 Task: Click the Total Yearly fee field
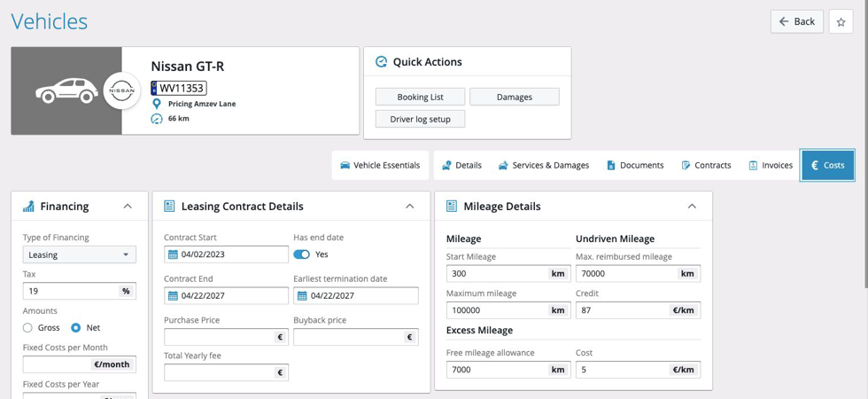pyautogui.click(x=227, y=372)
